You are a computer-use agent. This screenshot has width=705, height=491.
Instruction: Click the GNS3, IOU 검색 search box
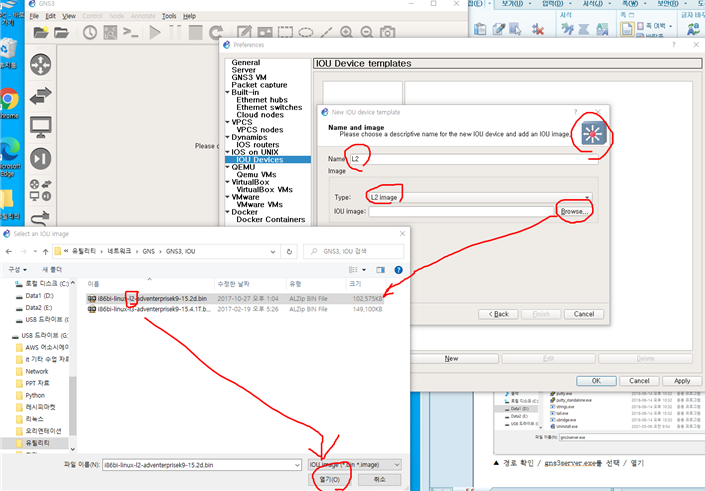pos(354,251)
